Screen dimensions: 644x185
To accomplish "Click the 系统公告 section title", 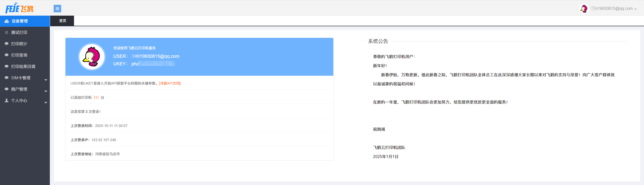I will [x=378, y=41].
